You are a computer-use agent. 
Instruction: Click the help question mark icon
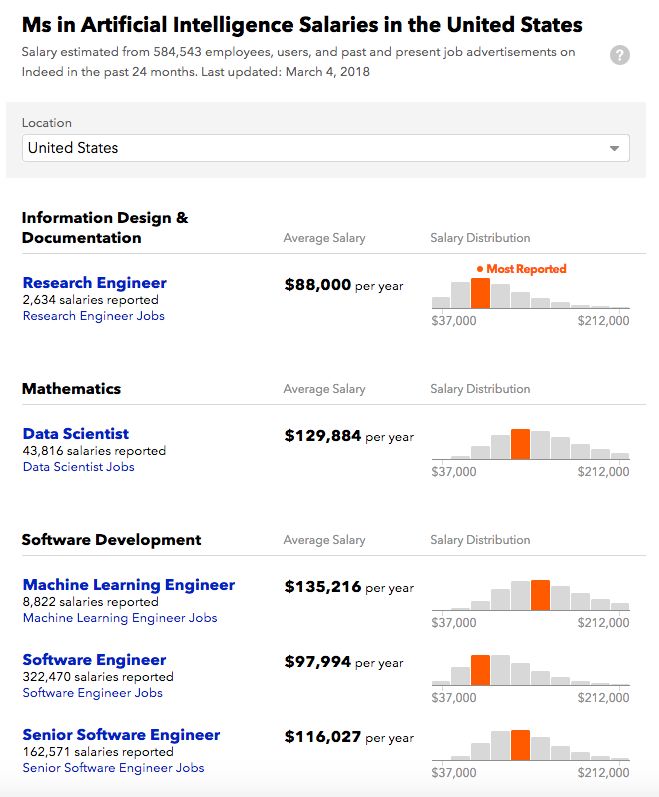[x=620, y=55]
